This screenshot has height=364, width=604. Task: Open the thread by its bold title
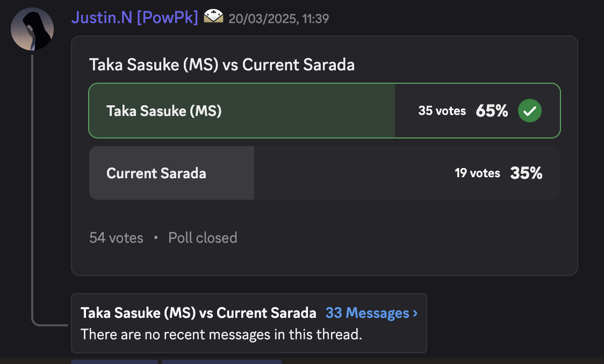[x=198, y=313]
